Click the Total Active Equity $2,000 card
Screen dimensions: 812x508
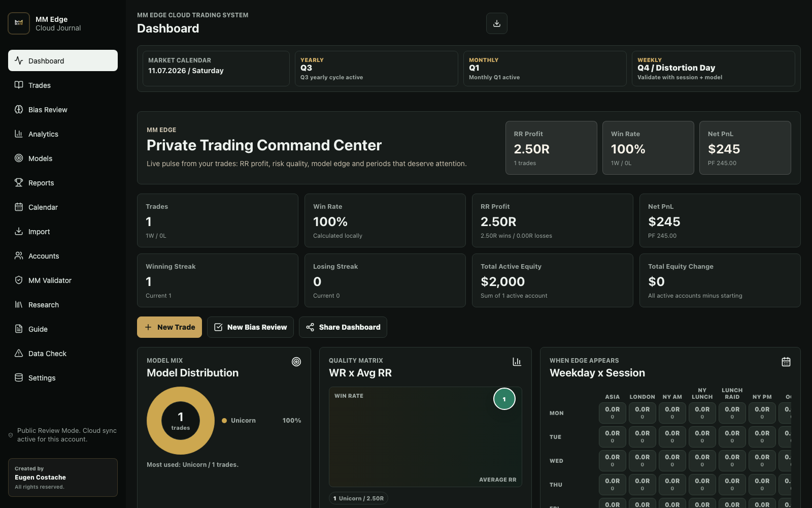tap(553, 280)
